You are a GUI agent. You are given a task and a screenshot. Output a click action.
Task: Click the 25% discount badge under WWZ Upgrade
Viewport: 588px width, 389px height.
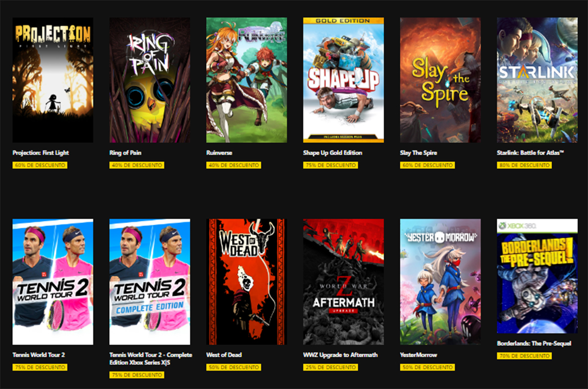(x=330, y=367)
